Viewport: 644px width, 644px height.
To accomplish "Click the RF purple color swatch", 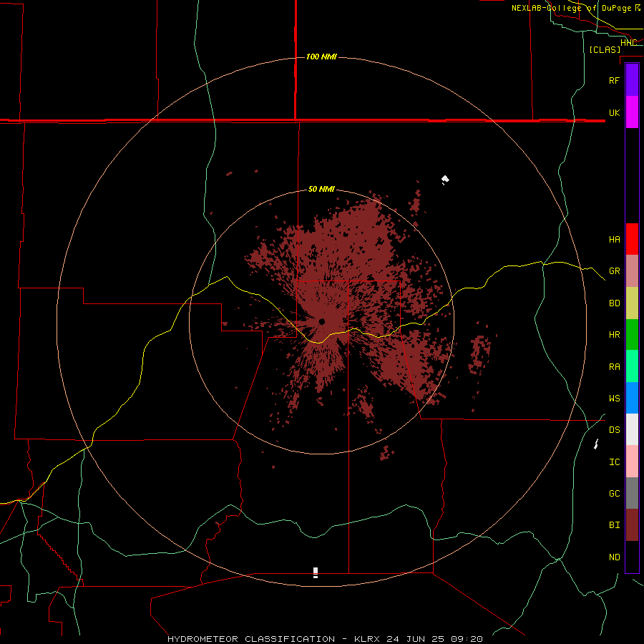I will (632, 80).
